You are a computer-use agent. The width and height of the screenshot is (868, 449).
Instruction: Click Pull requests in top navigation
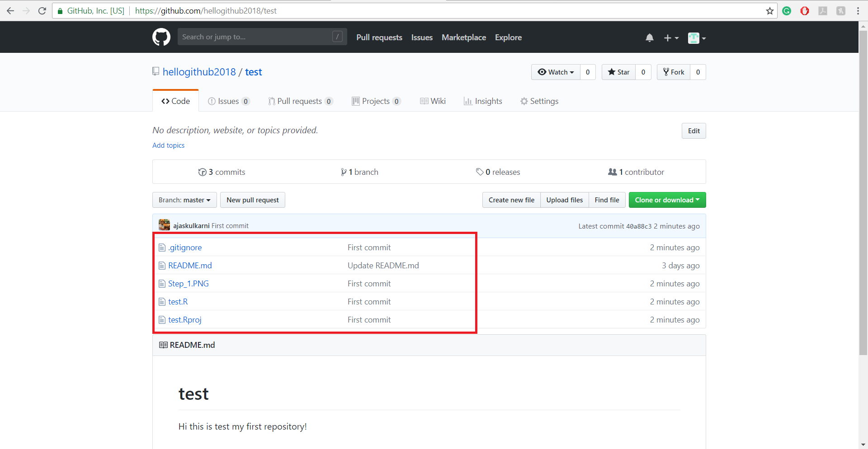(x=379, y=37)
